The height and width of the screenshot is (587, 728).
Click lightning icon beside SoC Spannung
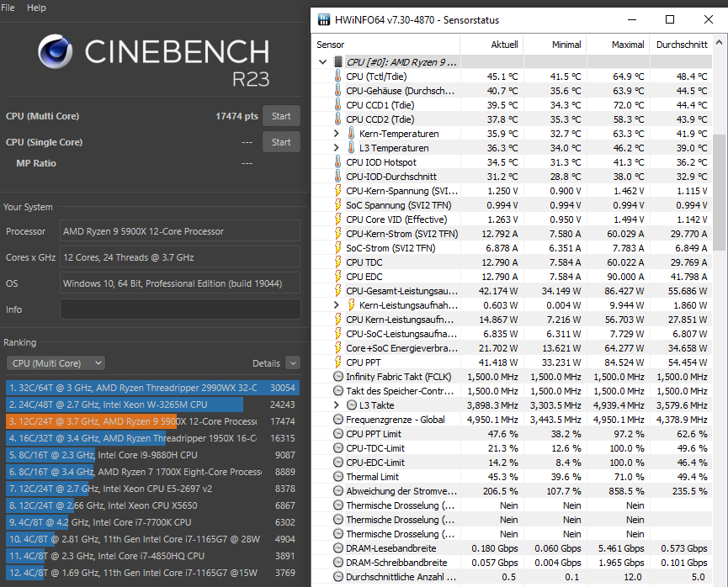point(338,205)
